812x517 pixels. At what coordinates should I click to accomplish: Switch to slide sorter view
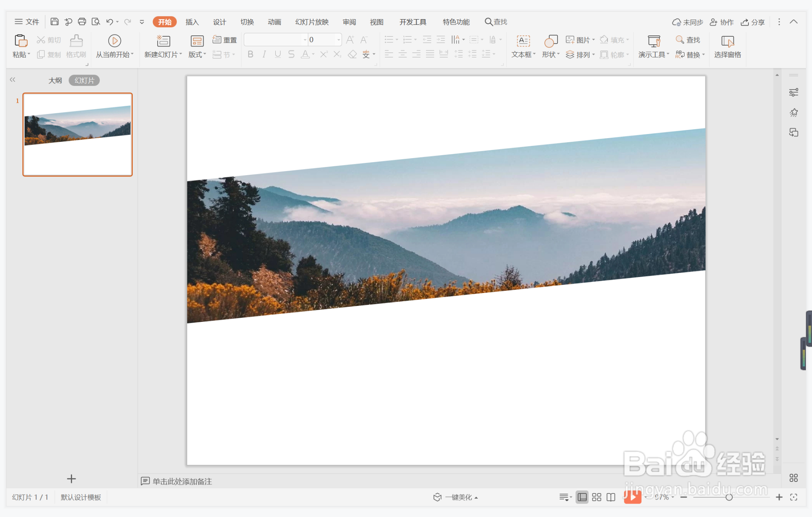pyautogui.click(x=597, y=497)
